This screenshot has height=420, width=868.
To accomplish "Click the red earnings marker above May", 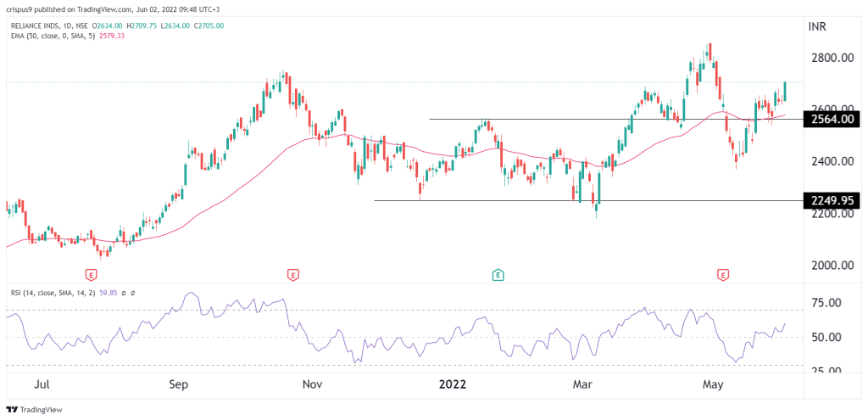I will pos(722,274).
